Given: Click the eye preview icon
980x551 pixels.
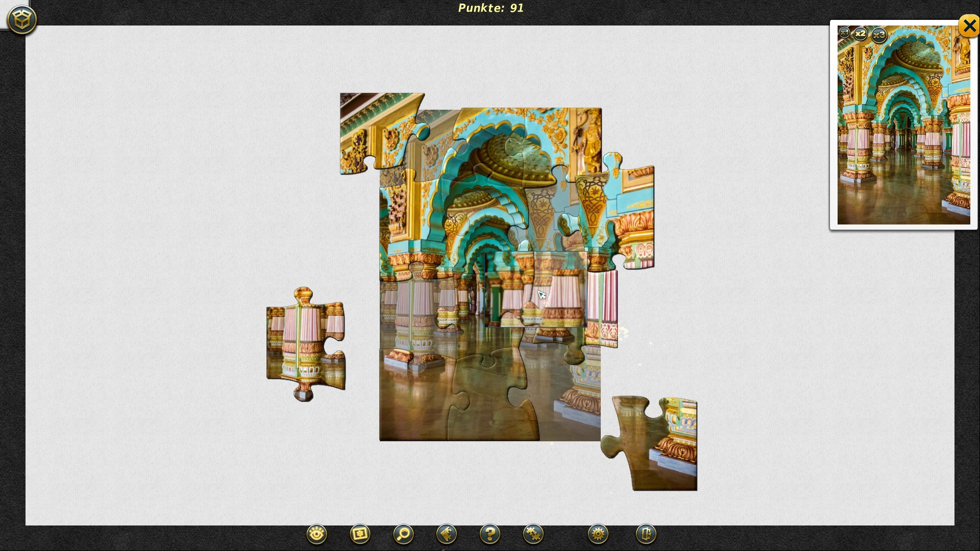Looking at the screenshot, I should point(316,534).
